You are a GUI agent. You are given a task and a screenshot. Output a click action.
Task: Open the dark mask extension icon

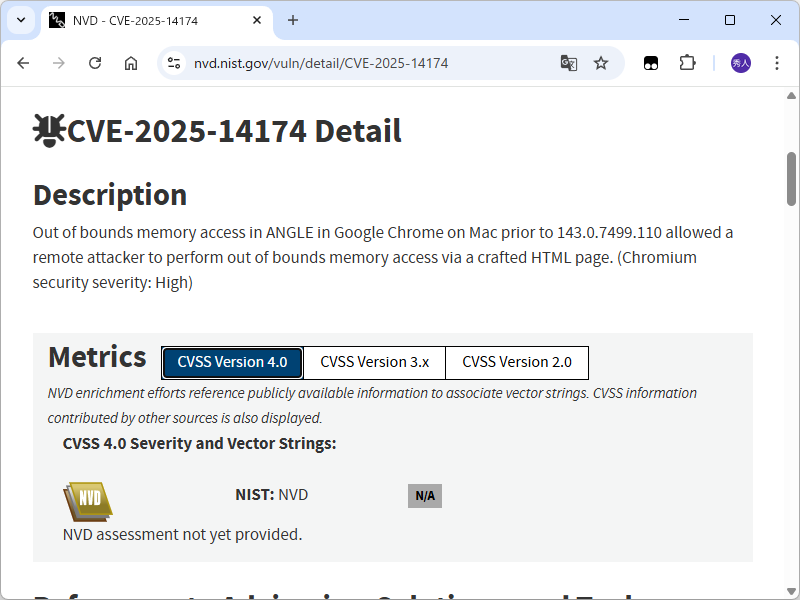coord(651,63)
